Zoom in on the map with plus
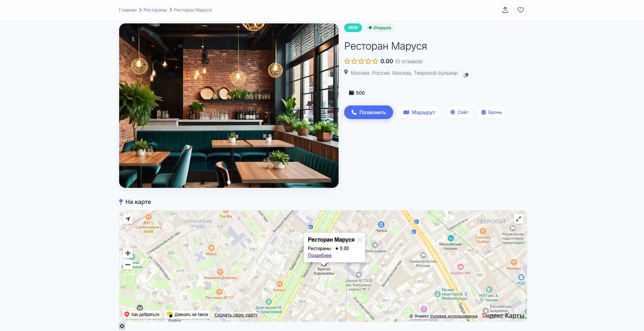644x331 pixels. 128,253
